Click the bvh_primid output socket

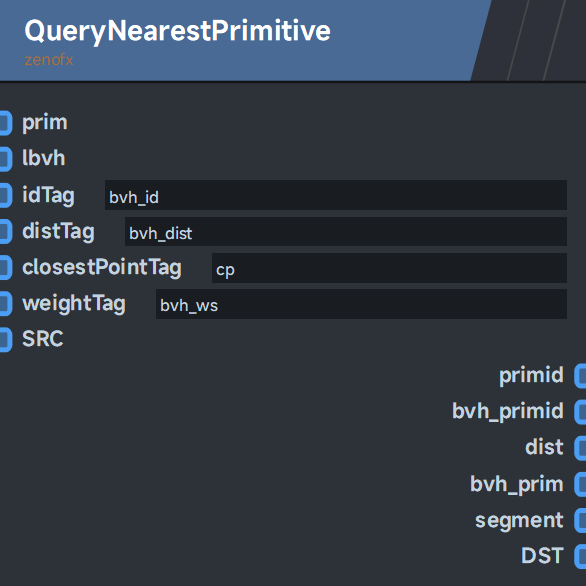580,412
